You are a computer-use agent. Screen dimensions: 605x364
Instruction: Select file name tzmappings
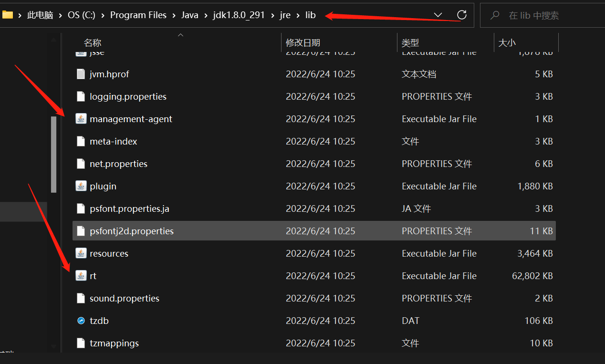(115, 343)
